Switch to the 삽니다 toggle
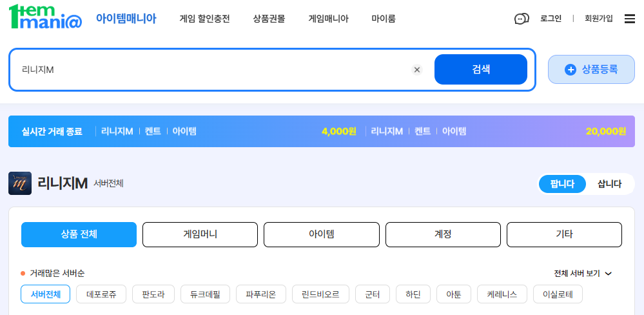This screenshot has width=644, height=315. coord(609,184)
